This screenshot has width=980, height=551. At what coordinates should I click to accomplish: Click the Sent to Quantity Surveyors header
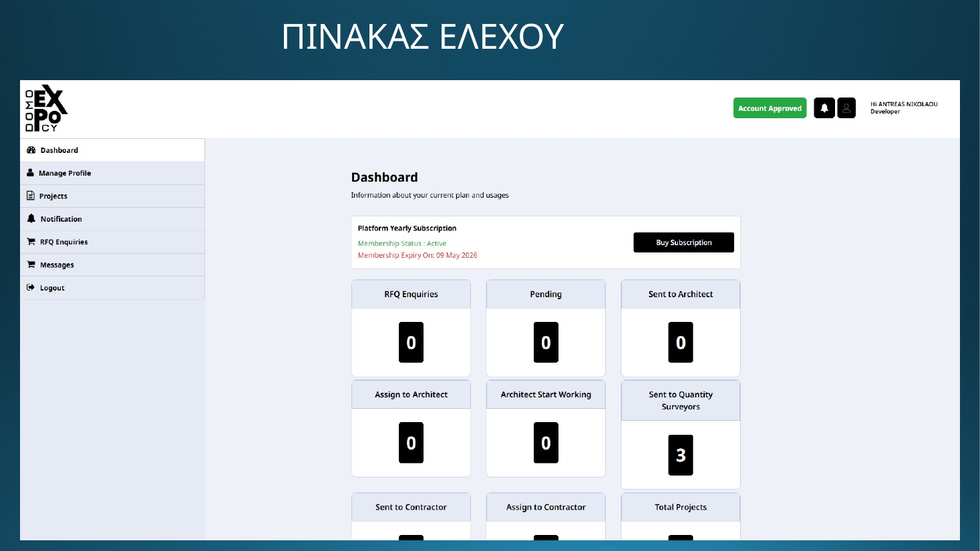(681, 401)
